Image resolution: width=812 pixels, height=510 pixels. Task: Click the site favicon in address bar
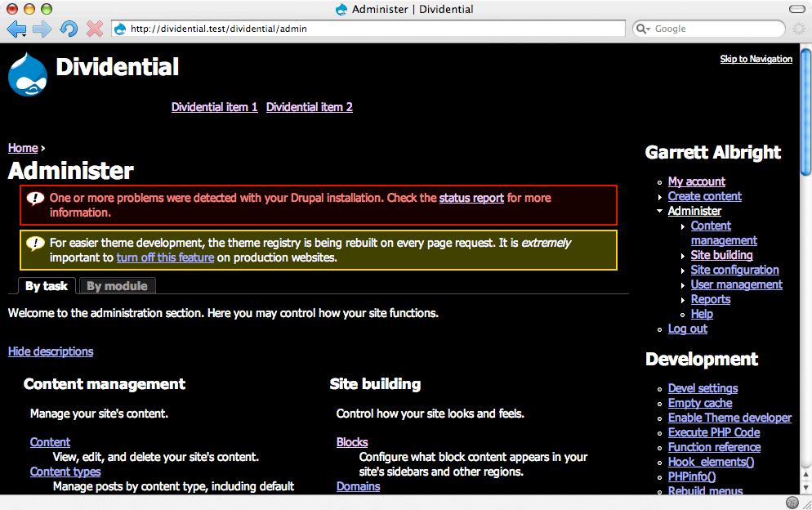pos(120,29)
